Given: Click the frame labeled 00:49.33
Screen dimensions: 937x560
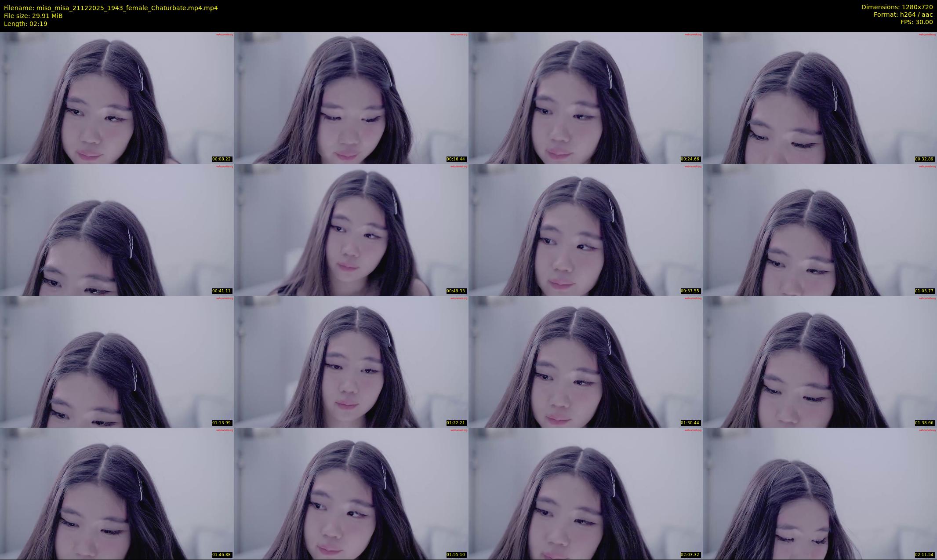Looking at the screenshot, I should (351, 229).
